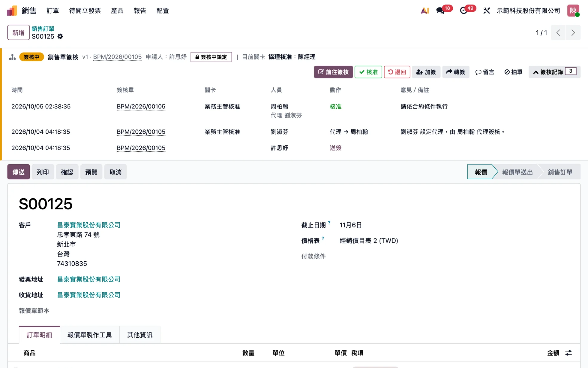
Task: Go to the next record arrow
Action: pos(573,32)
